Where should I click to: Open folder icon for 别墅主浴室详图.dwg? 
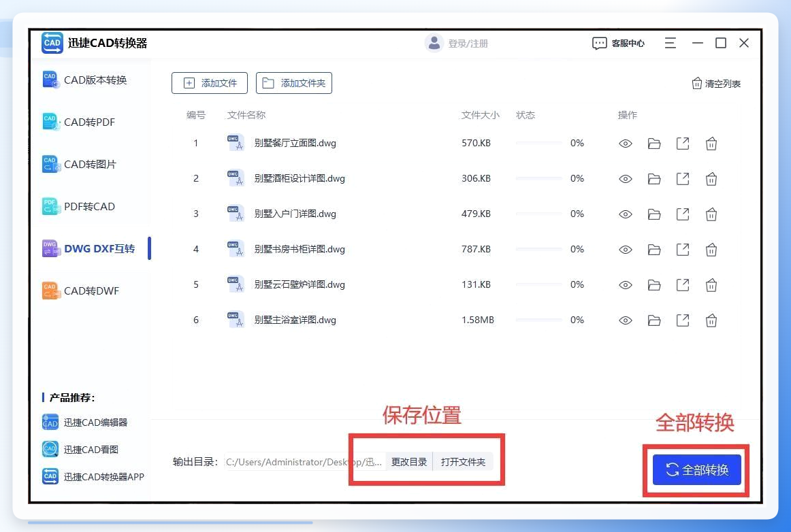[654, 320]
